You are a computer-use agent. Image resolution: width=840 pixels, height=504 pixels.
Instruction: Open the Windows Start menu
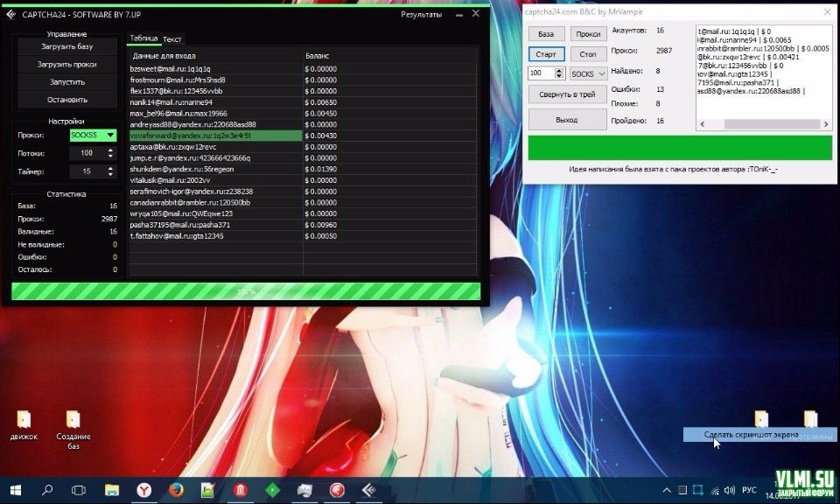point(16,490)
